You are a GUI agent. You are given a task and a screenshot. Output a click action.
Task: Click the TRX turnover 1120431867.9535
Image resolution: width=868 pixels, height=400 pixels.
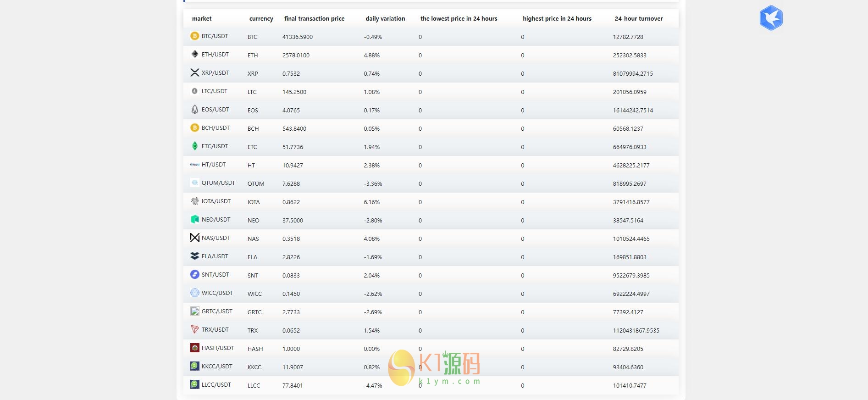point(636,331)
